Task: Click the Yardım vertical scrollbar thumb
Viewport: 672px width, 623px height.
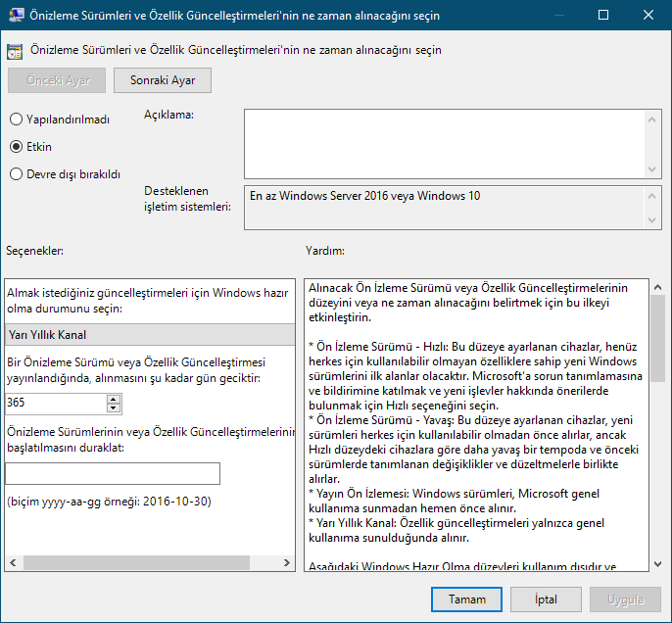Action: tap(658, 339)
